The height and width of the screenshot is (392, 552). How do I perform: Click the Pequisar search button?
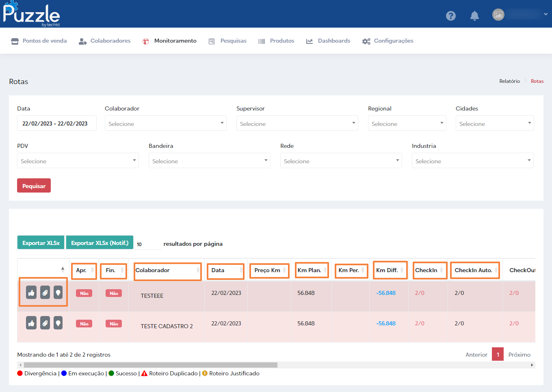click(34, 186)
